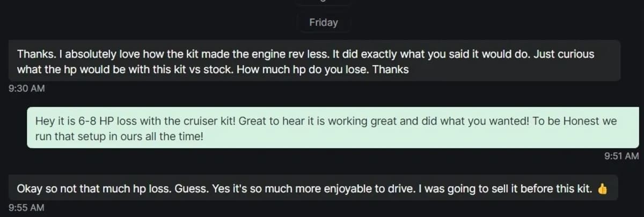The height and width of the screenshot is (217, 644).
Task: Click the partially hidden label above Friday
Action: 324,2
